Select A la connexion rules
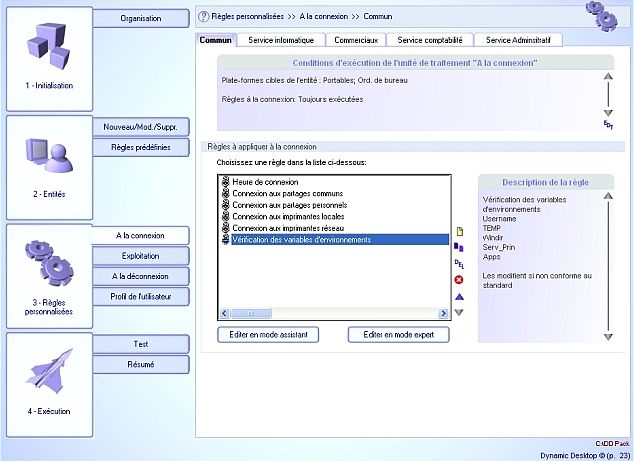The width and height of the screenshot is (634, 461). [x=140, y=235]
